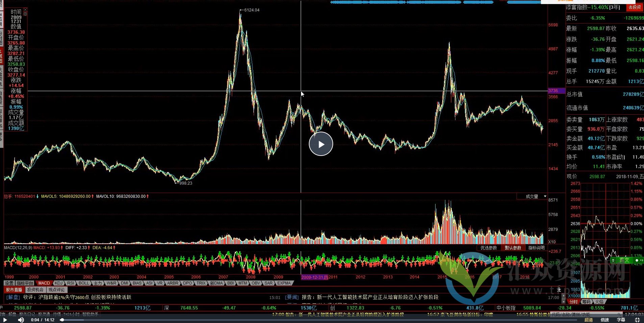Image resolution: width=644 pixels, height=323 pixels.
Task: Select the 筹码 tab
Action: pos(586,301)
